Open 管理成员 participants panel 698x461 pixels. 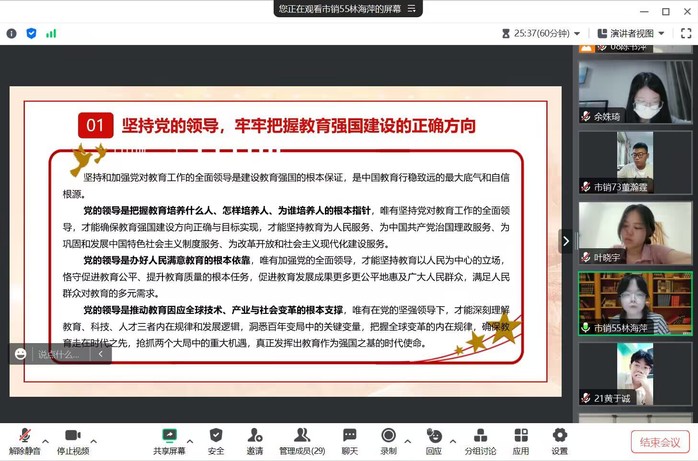(301, 440)
